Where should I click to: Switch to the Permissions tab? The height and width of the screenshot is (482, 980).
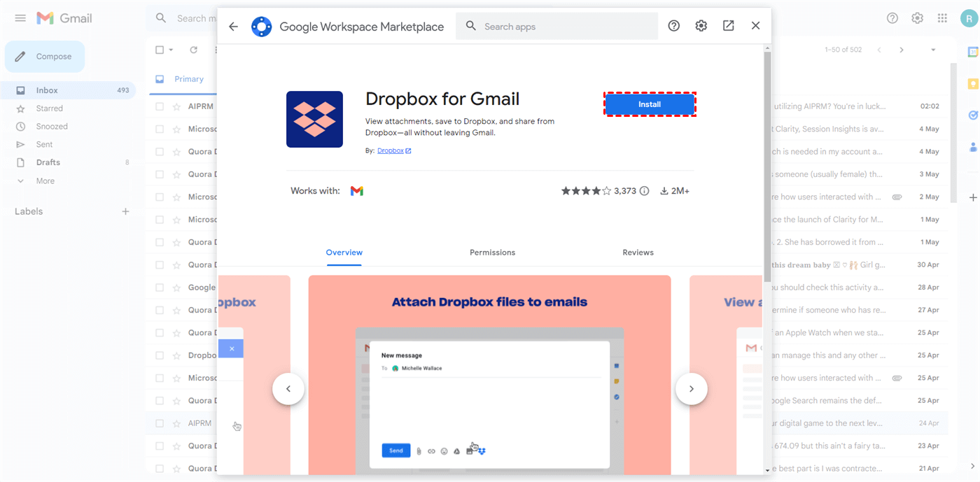(x=492, y=253)
